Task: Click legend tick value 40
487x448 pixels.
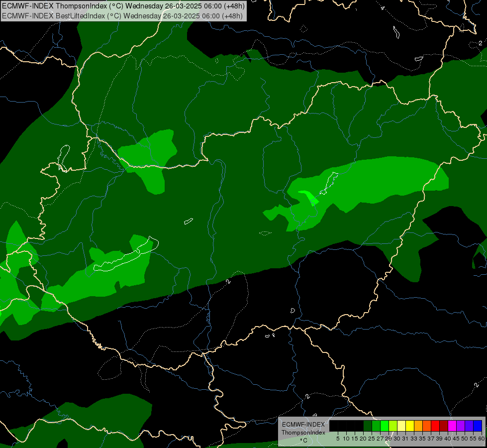Action: pyautogui.click(x=448, y=439)
